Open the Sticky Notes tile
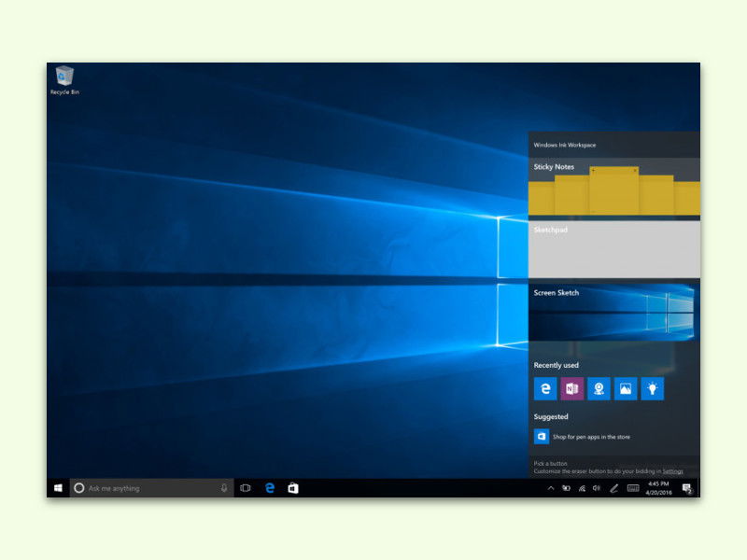This screenshot has height=560, width=747. [614, 187]
